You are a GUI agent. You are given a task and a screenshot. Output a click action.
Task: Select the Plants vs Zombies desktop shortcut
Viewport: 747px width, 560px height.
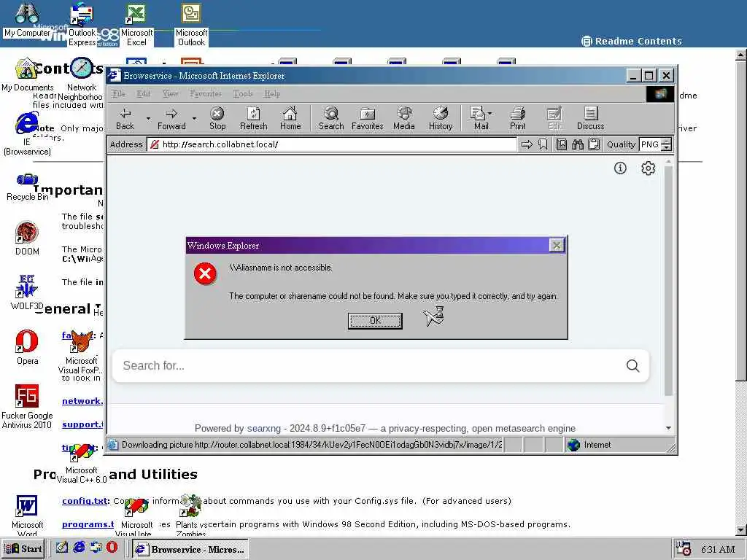[191, 516]
